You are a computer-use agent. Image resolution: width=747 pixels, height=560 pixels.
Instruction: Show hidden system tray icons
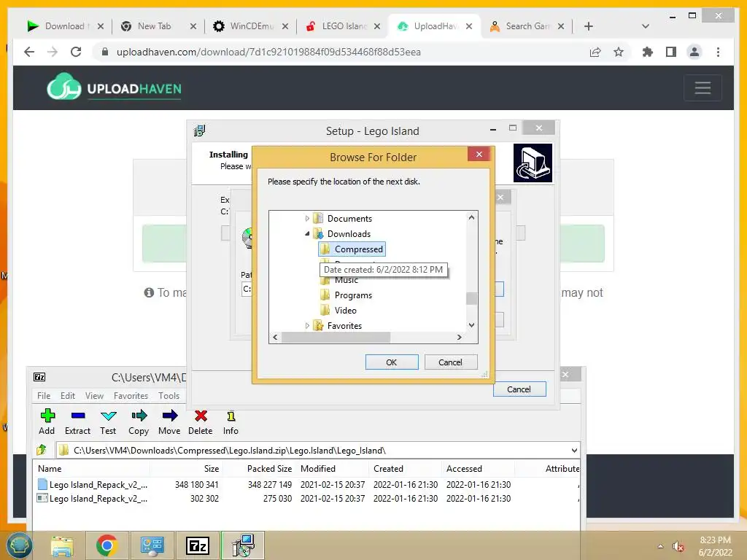pyautogui.click(x=660, y=547)
